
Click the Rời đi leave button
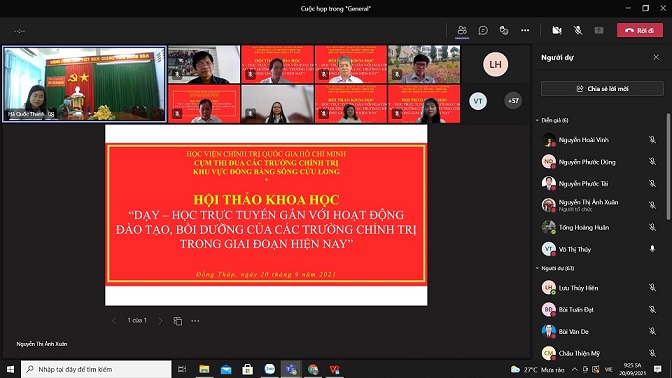click(639, 30)
